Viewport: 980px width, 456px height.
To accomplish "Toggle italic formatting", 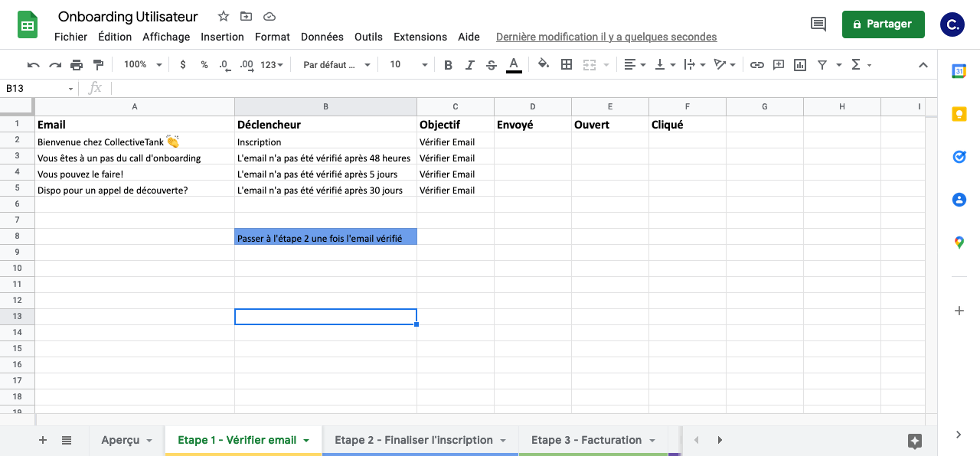I will [470, 65].
